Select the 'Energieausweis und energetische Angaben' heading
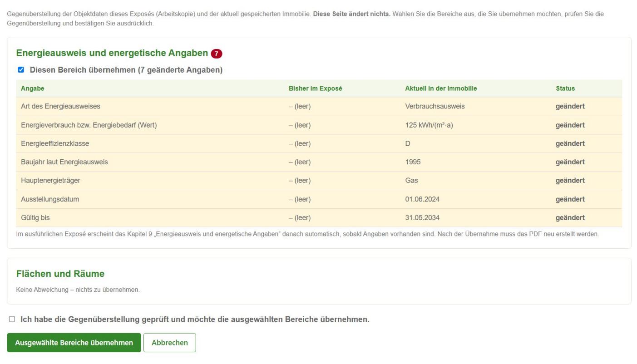 pyautogui.click(x=112, y=53)
